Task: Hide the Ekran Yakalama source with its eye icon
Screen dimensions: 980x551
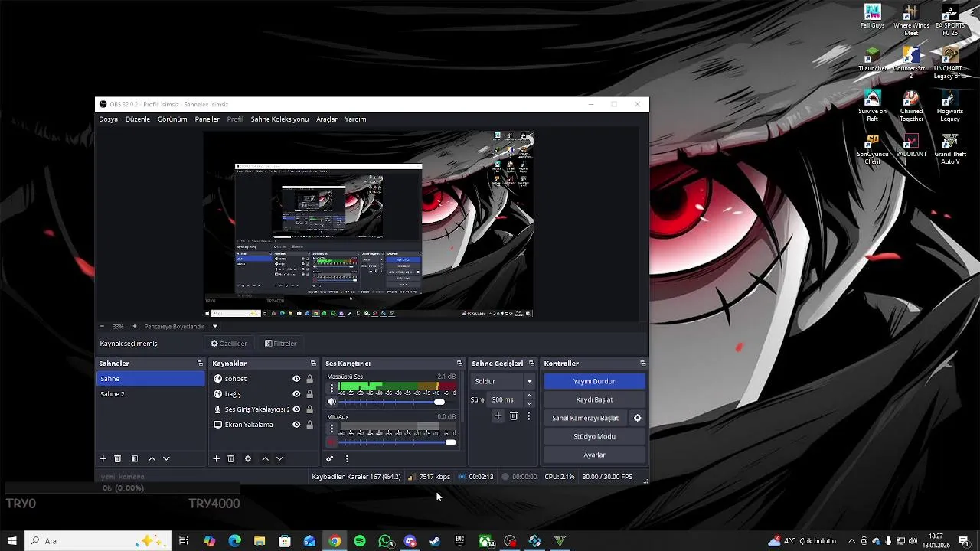Action: (x=296, y=425)
